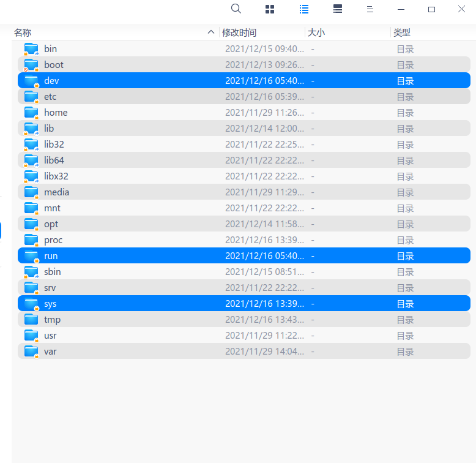Select the folder name 'srv'
Image resolution: width=476 pixels, height=463 pixels.
50,288
